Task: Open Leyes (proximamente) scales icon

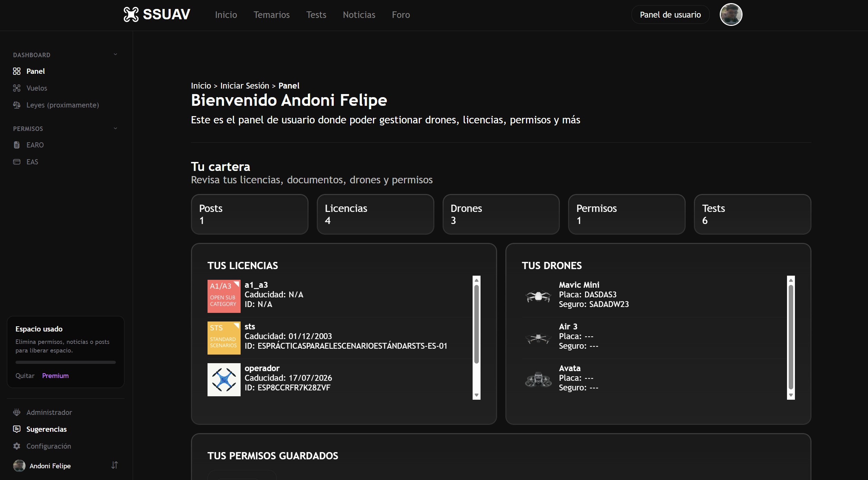Action: [x=17, y=105]
